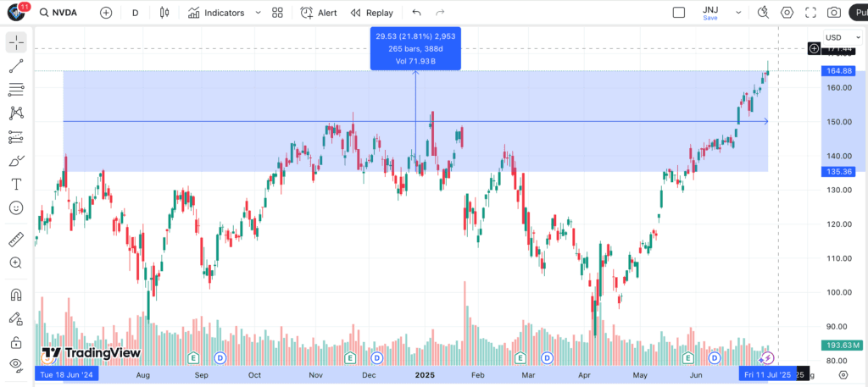Select the Text annotation tool
The width and height of the screenshot is (868, 387).
(x=16, y=184)
